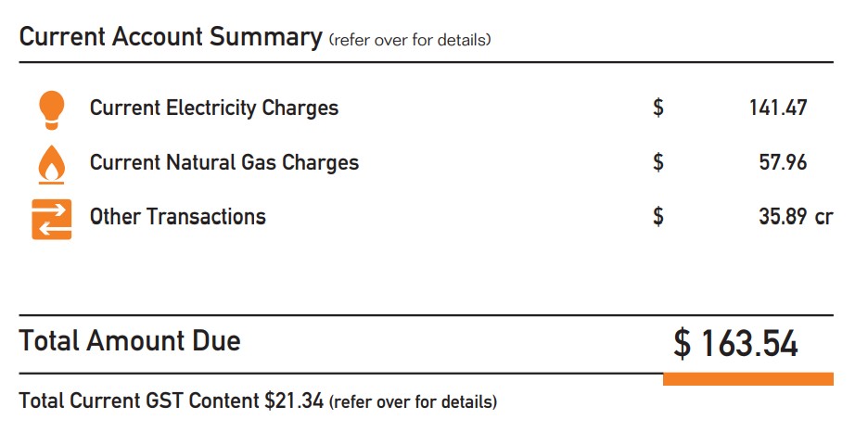
Task: Click the Current Account Summary heading
Action: coord(171,37)
